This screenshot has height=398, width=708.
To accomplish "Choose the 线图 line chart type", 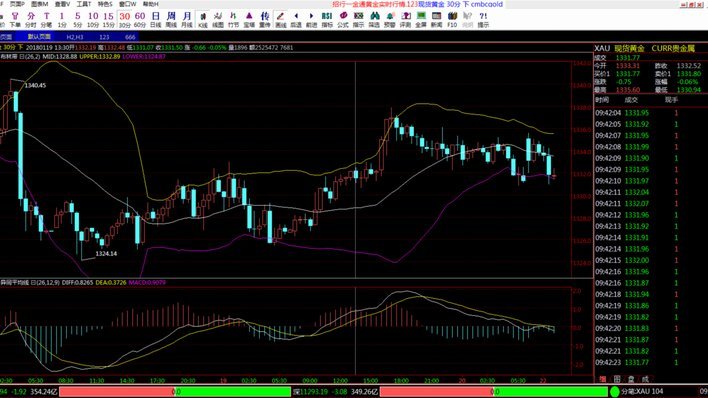I will tap(218, 20).
